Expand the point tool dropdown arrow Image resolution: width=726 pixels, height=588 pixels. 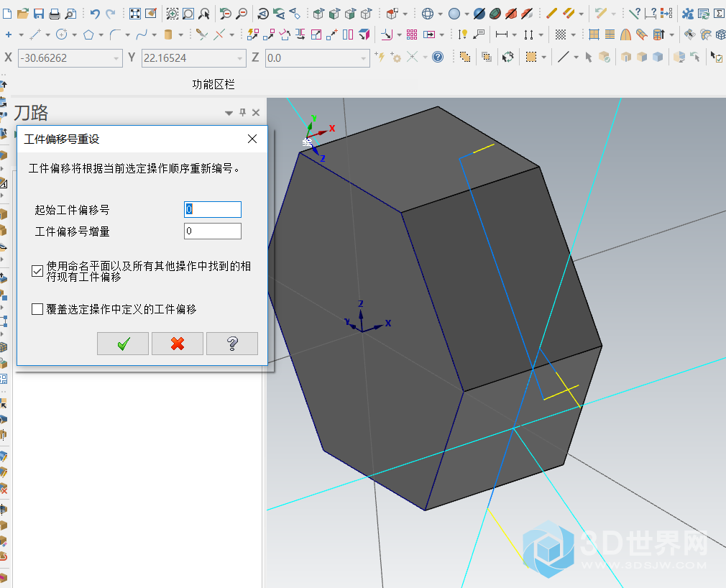tap(21, 35)
